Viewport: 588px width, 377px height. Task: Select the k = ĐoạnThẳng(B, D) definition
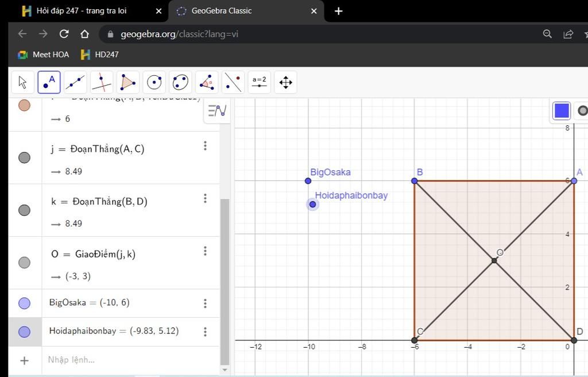(x=99, y=202)
